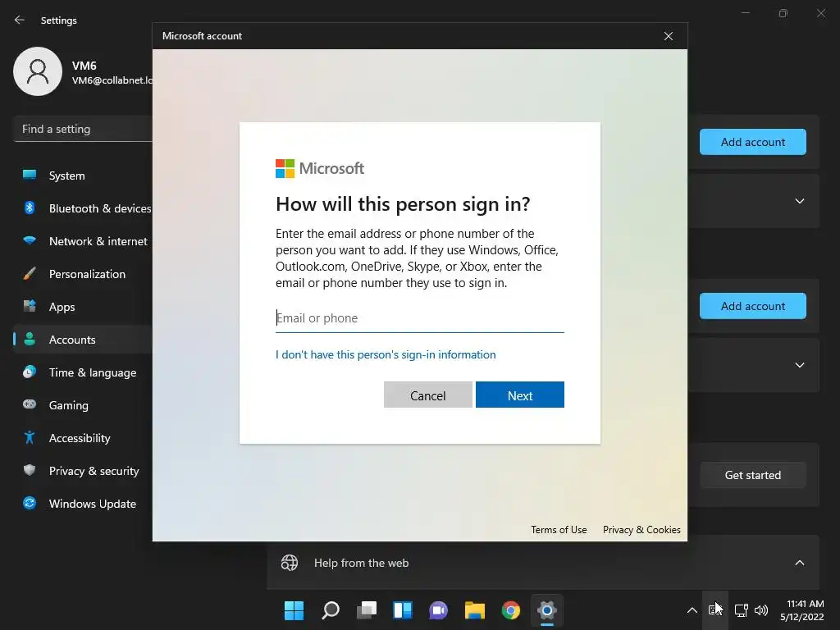Click the Personalization paintbrush icon

pyautogui.click(x=30, y=273)
